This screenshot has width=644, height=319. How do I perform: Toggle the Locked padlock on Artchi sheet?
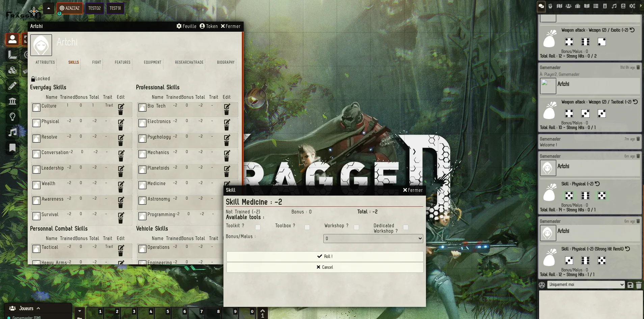click(x=33, y=79)
